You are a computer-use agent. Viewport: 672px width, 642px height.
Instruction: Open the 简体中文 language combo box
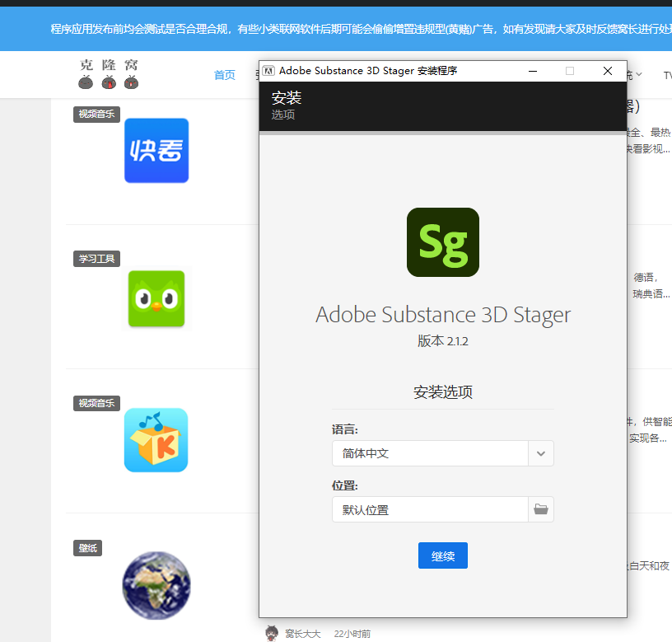pyautogui.click(x=443, y=453)
